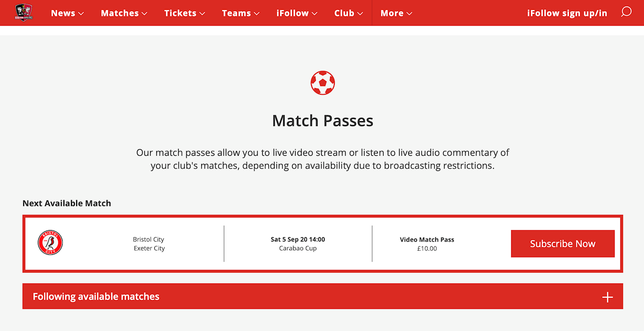
Task: Click the Bristol City club badge
Action: click(50, 243)
